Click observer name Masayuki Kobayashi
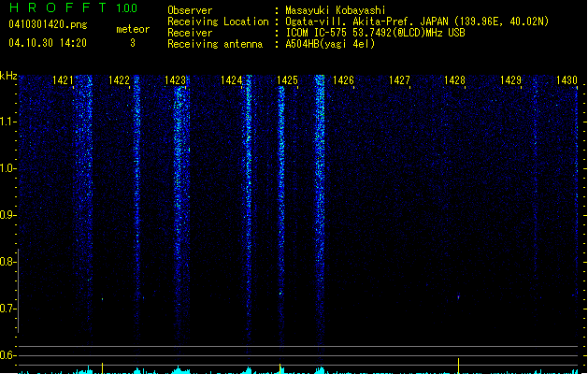This screenshot has width=588, height=374. pyautogui.click(x=336, y=10)
